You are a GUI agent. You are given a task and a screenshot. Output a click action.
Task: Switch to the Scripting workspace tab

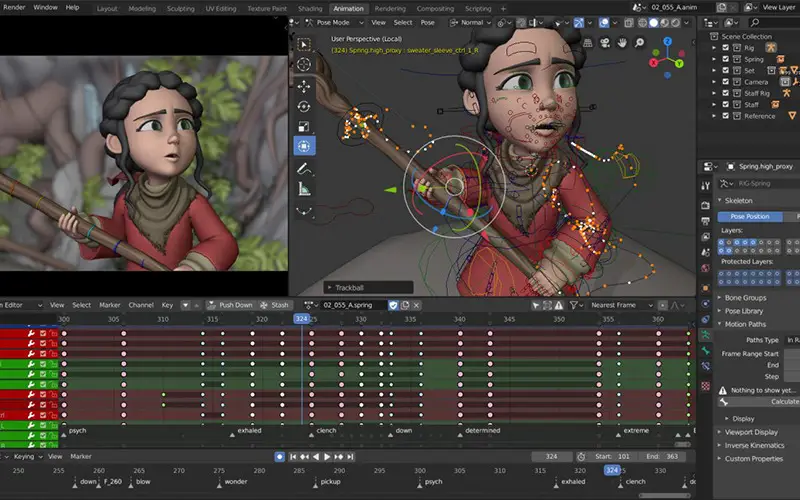pos(478,9)
